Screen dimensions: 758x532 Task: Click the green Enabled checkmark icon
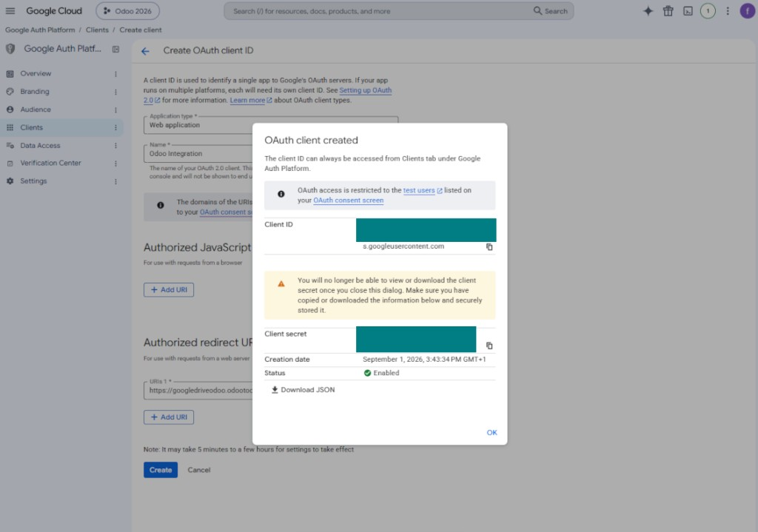click(367, 373)
